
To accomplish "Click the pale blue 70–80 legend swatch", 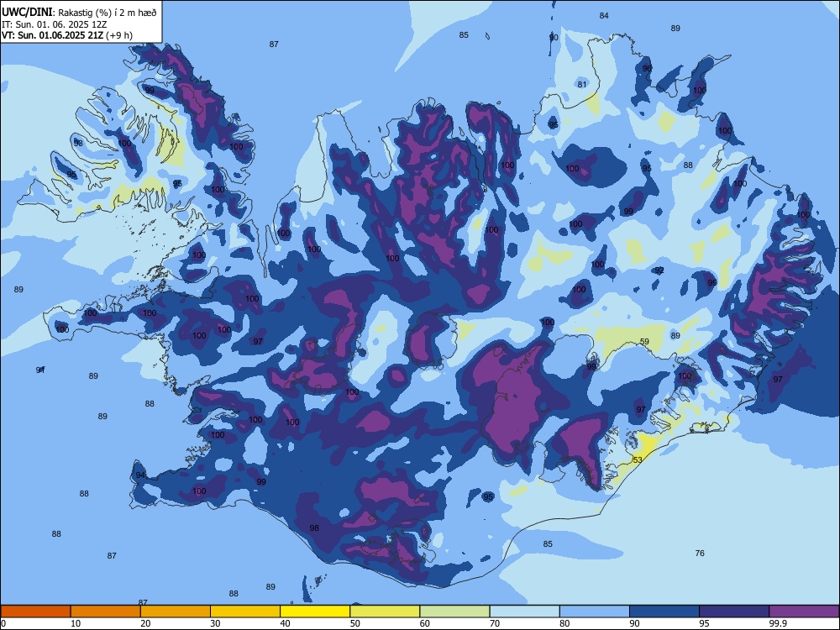I will (x=524, y=612).
